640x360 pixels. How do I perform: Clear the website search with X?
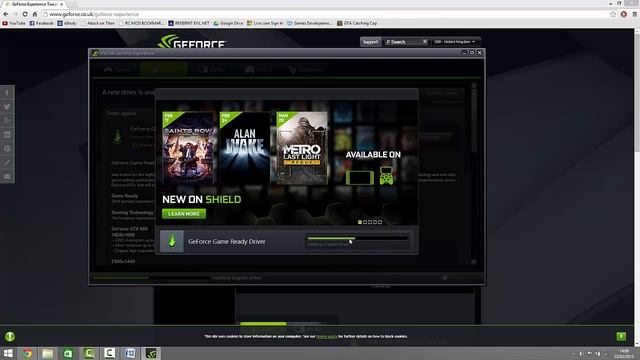[x=424, y=42]
